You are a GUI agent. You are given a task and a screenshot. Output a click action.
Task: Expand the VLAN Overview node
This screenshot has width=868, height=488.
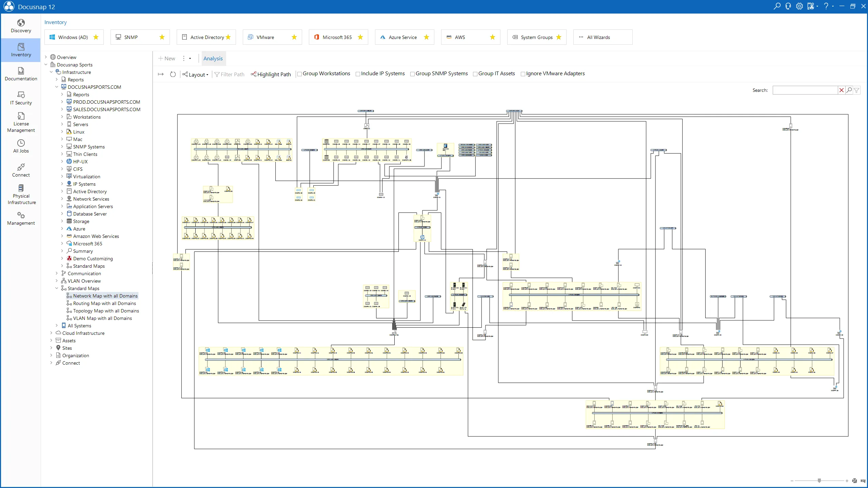57,281
